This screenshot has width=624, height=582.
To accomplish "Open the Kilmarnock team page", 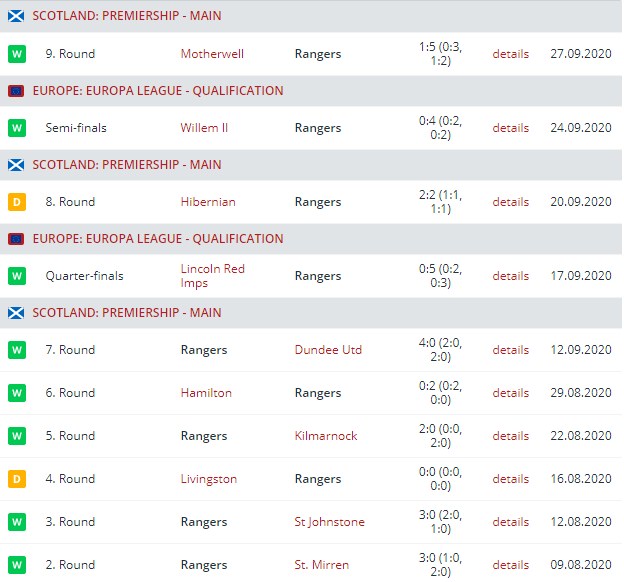I will coord(326,436).
